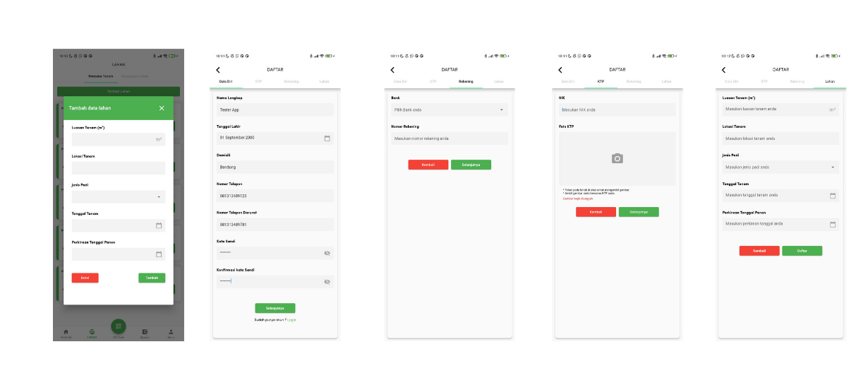
Task: Close the Tambah data lahan dialog
Action: [x=162, y=108]
